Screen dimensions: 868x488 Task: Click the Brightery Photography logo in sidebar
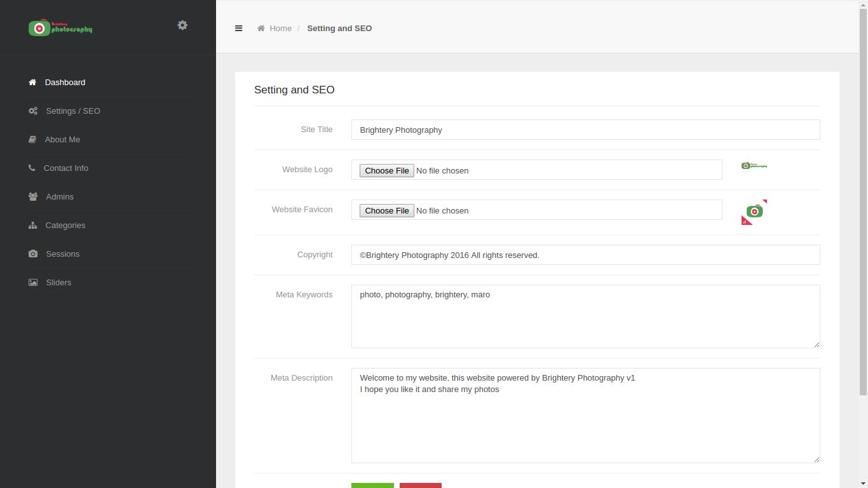(x=60, y=28)
